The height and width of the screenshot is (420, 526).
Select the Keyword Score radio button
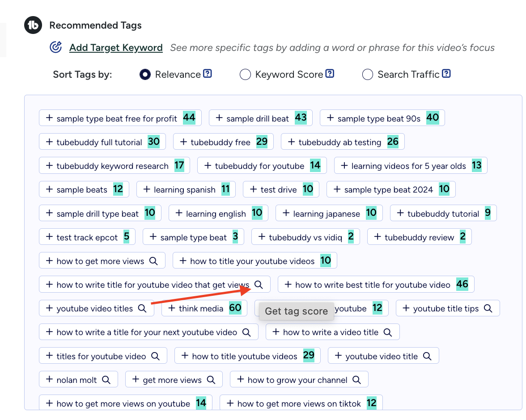[245, 74]
